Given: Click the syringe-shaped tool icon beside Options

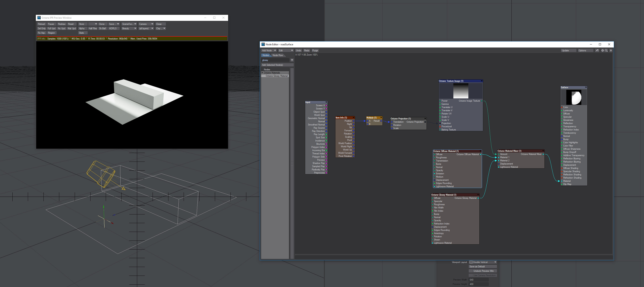Looking at the screenshot, I should pyautogui.click(x=597, y=51).
